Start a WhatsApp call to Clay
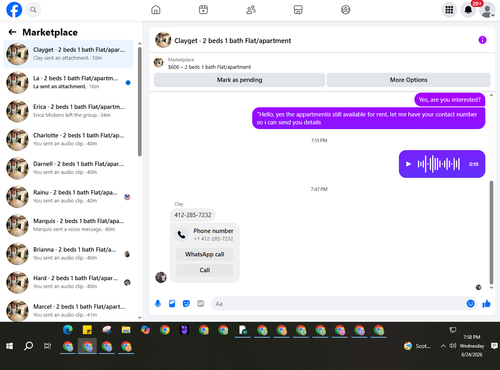This screenshot has width=500, height=370. 205,254
